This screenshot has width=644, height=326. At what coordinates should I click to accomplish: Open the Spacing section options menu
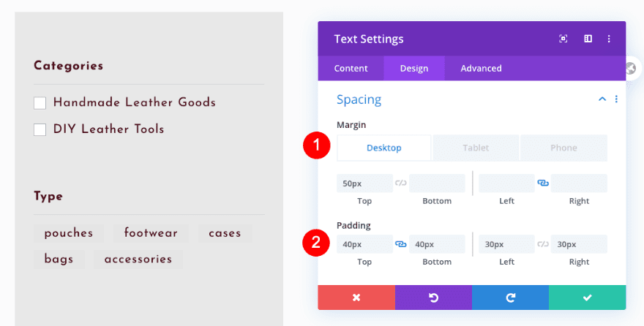tap(616, 99)
